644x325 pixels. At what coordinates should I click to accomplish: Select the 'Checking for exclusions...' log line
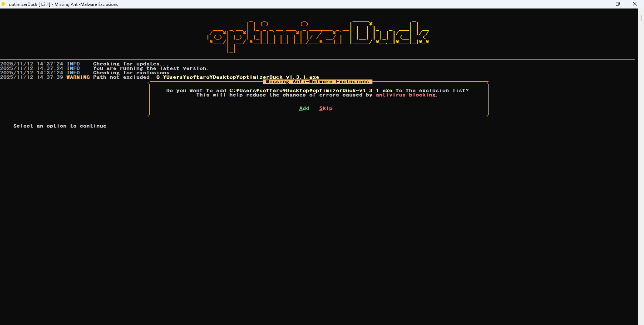(x=136, y=73)
